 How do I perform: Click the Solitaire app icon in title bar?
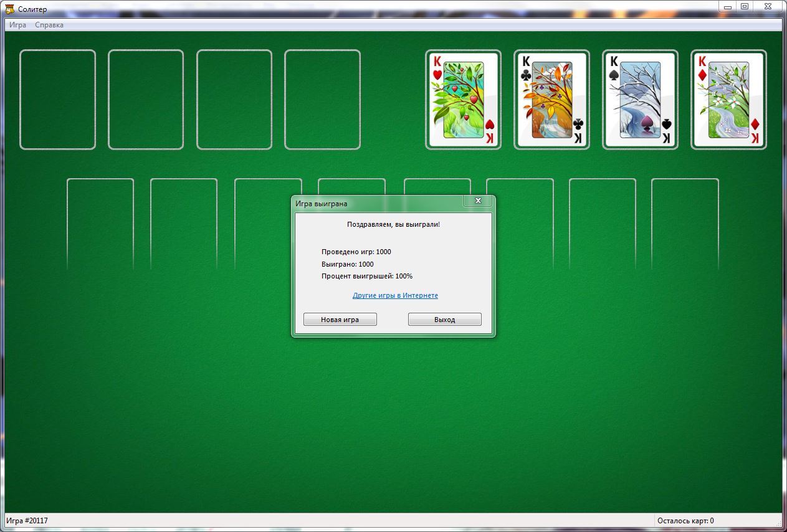[9, 9]
